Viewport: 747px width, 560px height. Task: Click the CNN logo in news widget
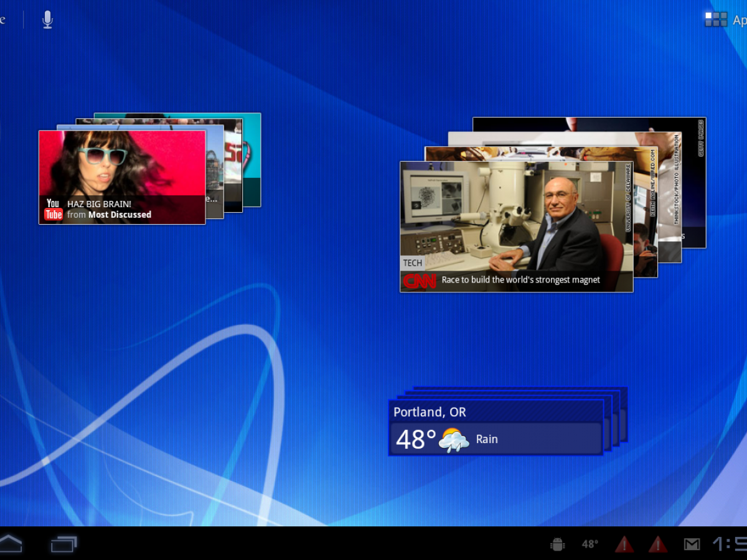coord(419,281)
